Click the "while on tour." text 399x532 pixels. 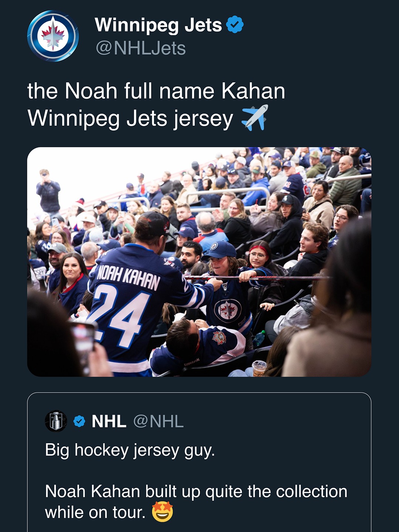point(95,512)
